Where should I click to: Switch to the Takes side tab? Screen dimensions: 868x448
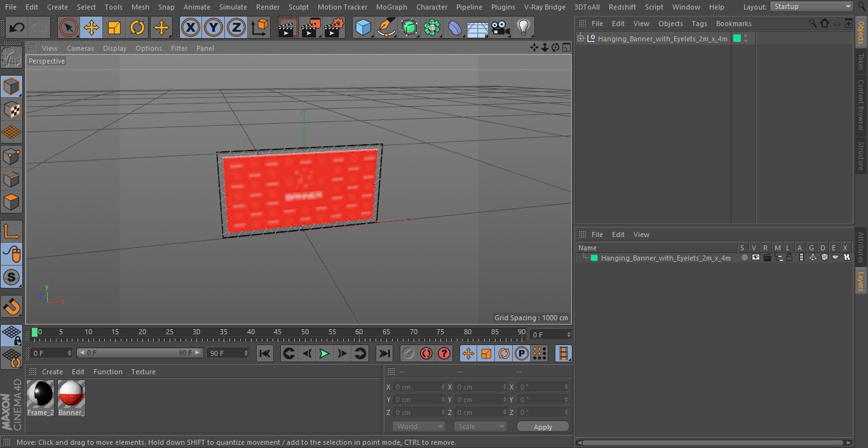861,62
